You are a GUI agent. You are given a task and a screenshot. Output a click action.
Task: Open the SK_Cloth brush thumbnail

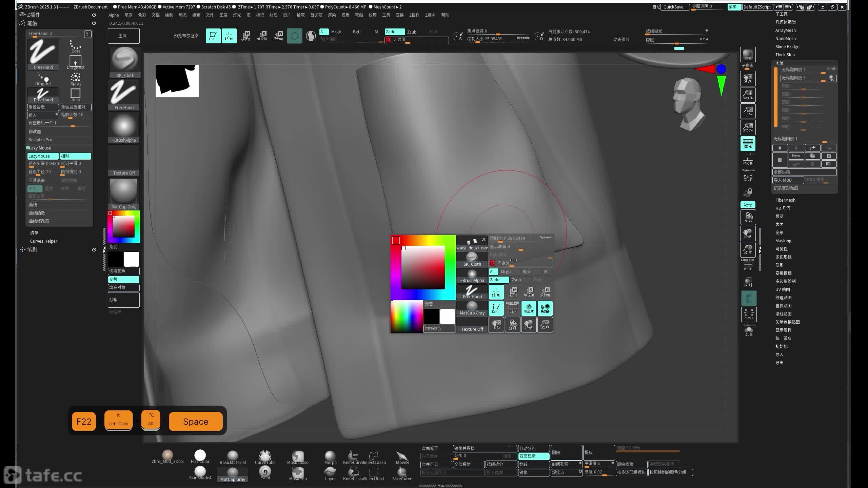(x=124, y=62)
